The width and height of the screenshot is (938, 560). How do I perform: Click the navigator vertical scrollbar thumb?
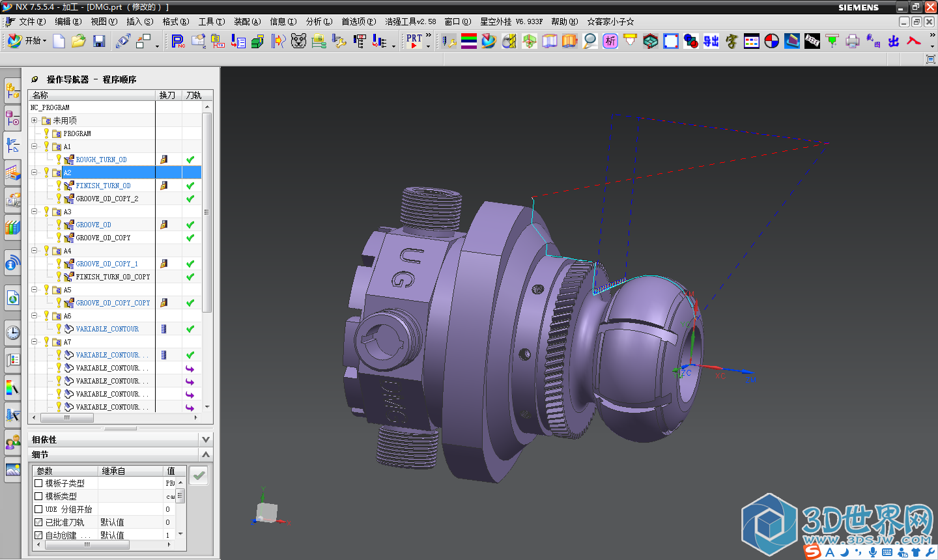tap(207, 212)
